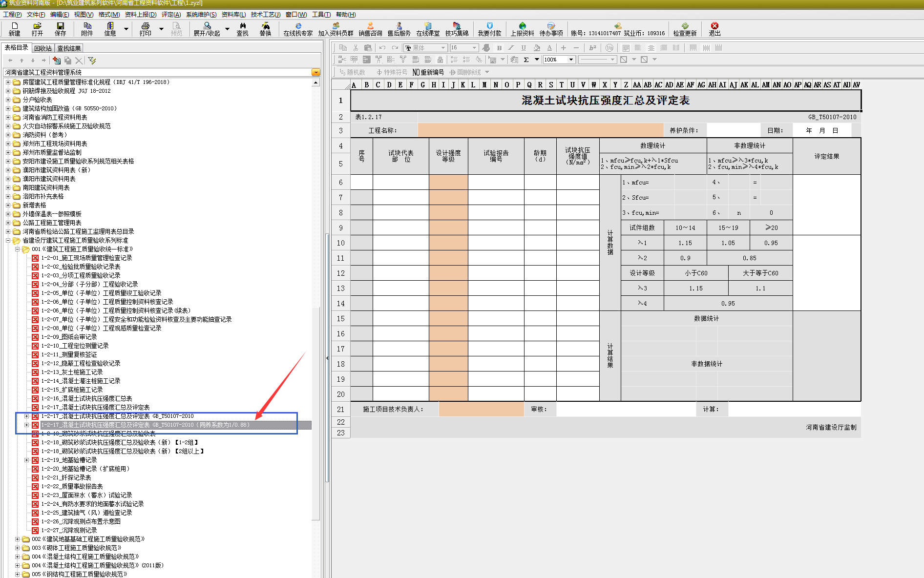924x578 pixels.
Task: Select 1-2-16_混凝土试块抗压强度汇总表 in the tree
Action: [86, 398]
